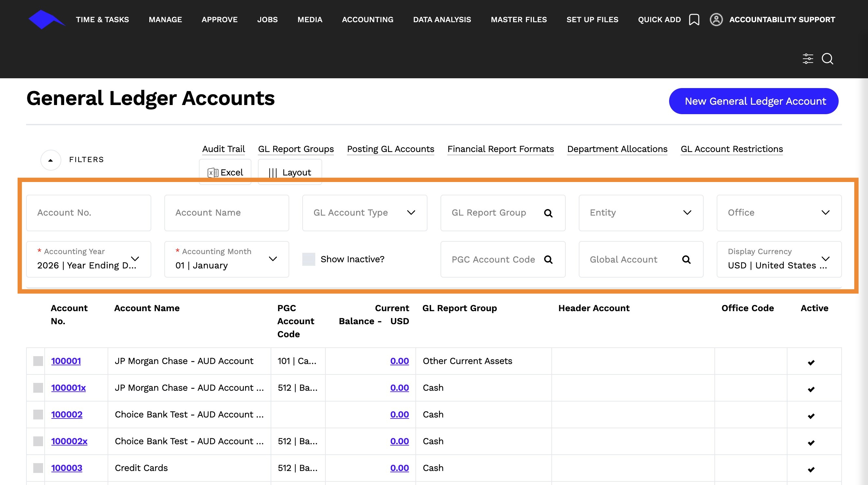This screenshot has width=868, height=485.
Task: Open the Audit Trail link
Action: click(x=223, y=149)
